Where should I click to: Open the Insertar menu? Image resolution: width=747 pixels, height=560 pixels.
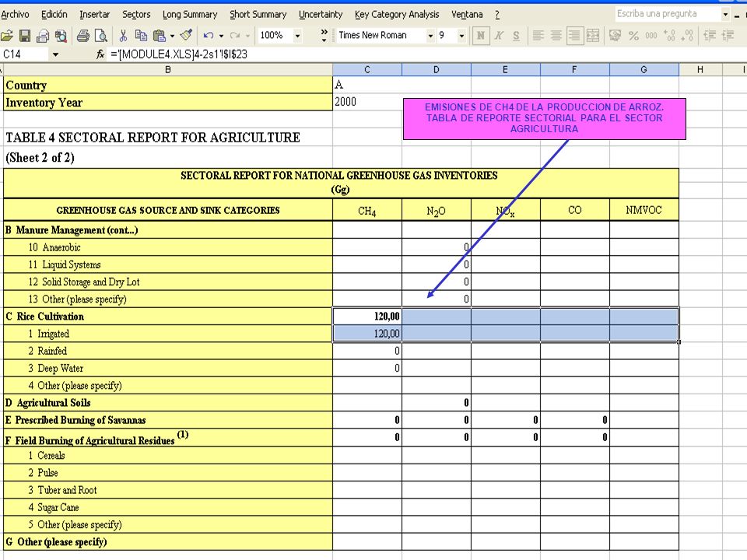click(x=94, y=14)
